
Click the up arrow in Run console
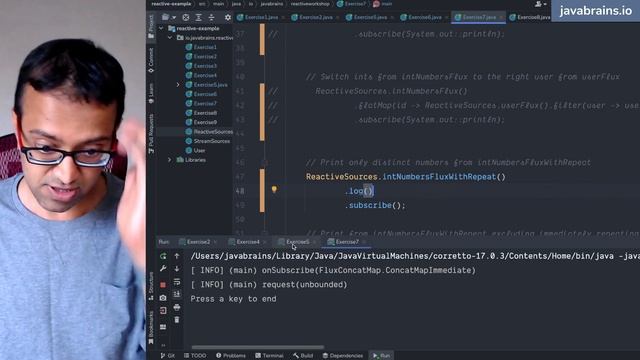177,256
